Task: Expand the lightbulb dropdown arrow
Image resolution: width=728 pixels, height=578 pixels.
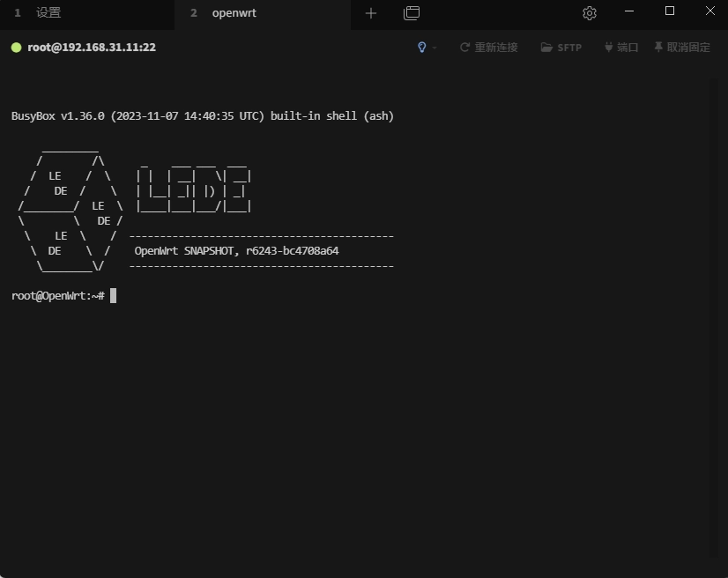Action: 435,48
